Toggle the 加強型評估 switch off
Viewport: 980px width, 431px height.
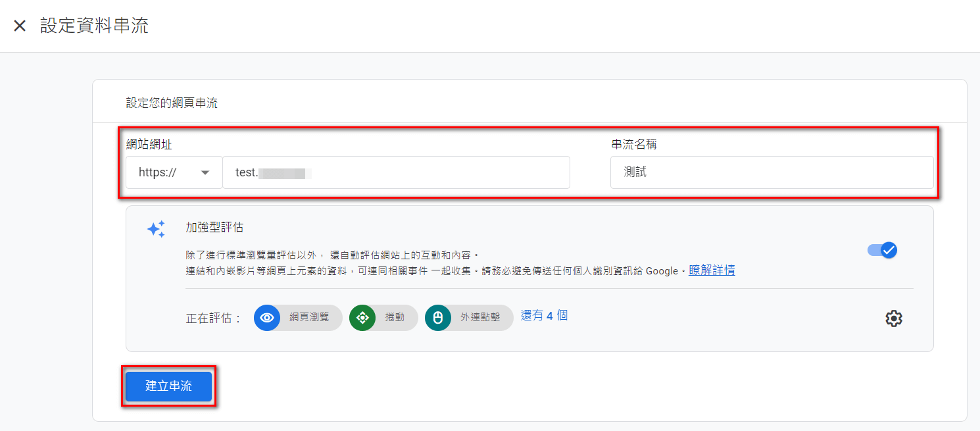[x=882, y=250]
